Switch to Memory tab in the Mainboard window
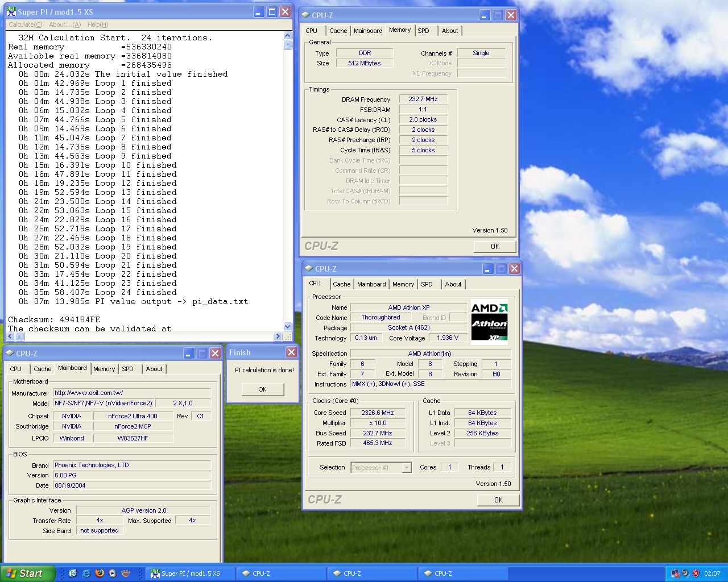 (104, 369)
